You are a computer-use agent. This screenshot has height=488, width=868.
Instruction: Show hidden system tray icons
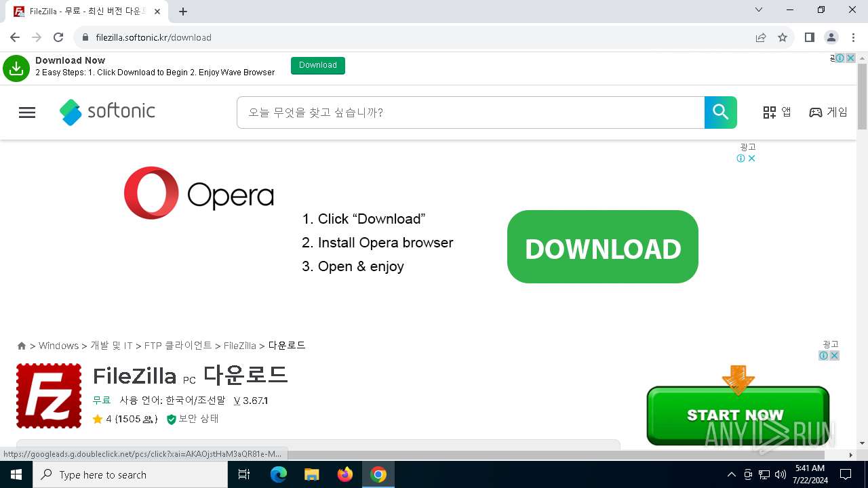pos(731,474)
